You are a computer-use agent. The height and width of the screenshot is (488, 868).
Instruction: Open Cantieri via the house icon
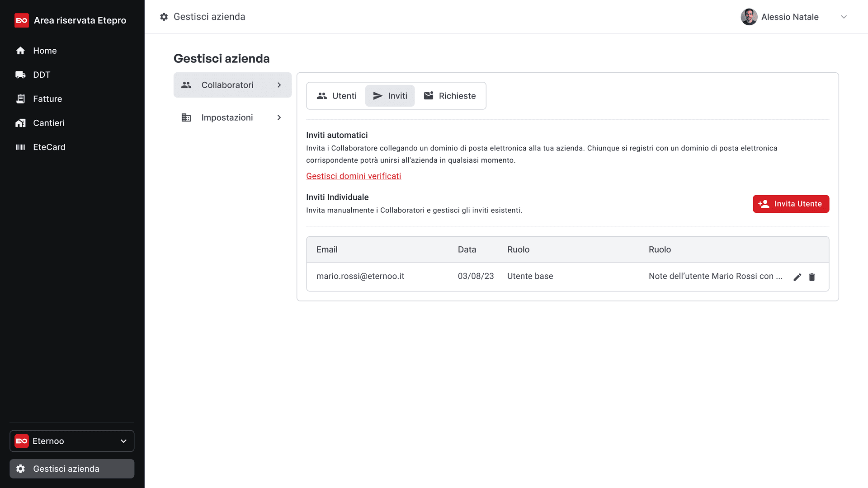[x=20, y=123]
